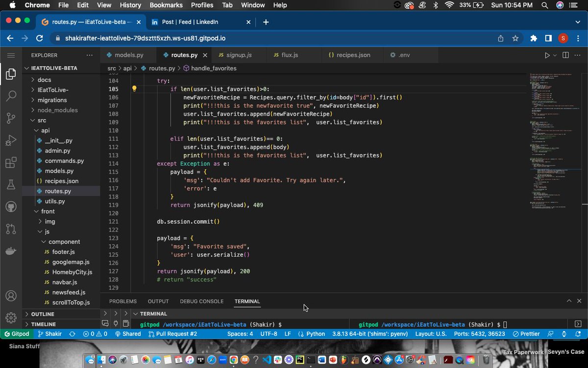Click the Gitpod remote button in status bar

click(x=17, y=334)
